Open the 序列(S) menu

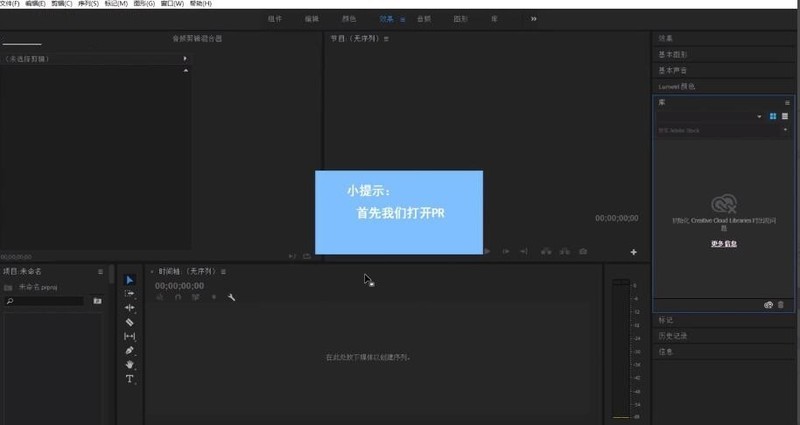pyautogui.click(x=88, y=4)
